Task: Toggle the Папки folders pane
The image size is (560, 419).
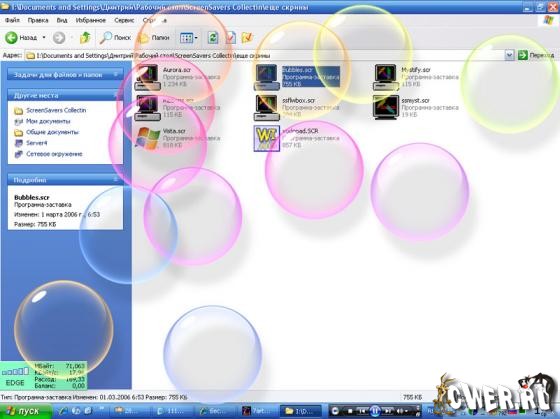Action: pos(154,38)
